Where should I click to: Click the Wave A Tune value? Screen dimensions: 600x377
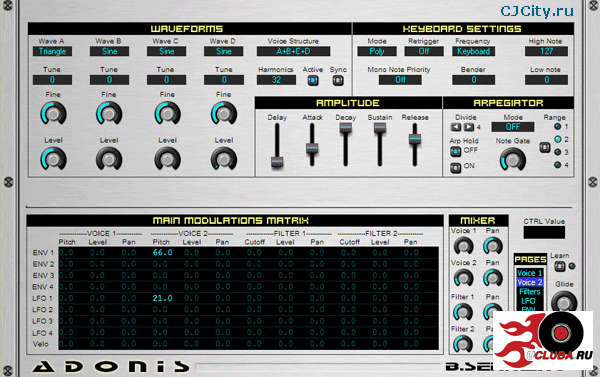click(52, 80)
